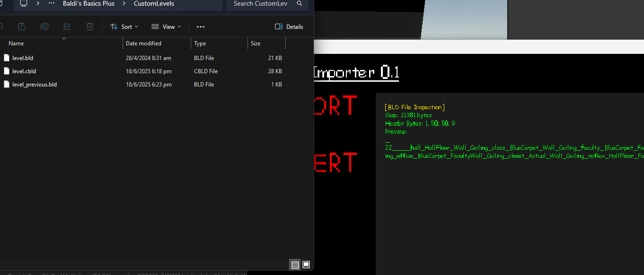644x275 pixels.
Task: Select the Name column header to sort
Action: (x=16, y=43)
